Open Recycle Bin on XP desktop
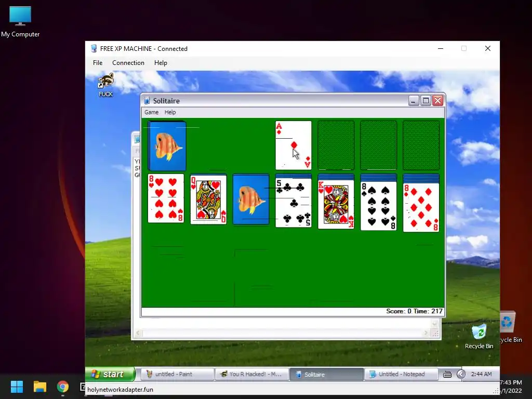The width and height of the screenshot is (532, 399). pyautogui.click(x=479, y=337)
